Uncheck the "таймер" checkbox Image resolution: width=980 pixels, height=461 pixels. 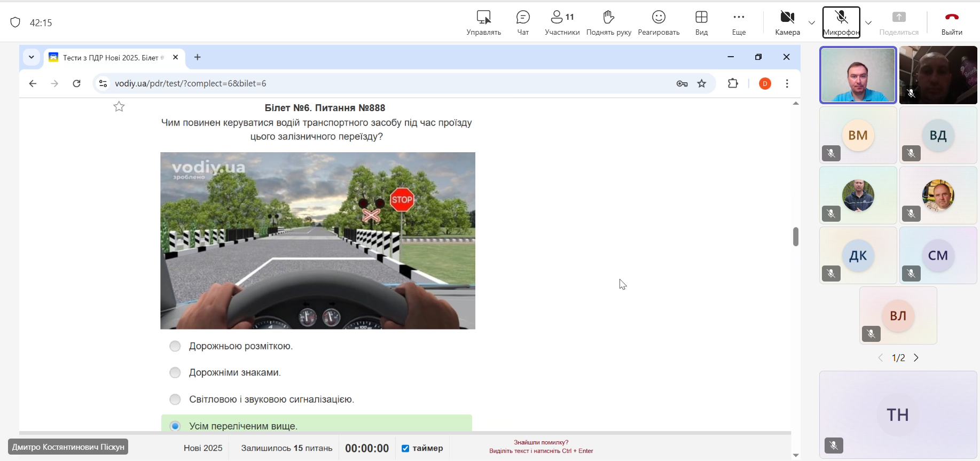click(405, 448)
